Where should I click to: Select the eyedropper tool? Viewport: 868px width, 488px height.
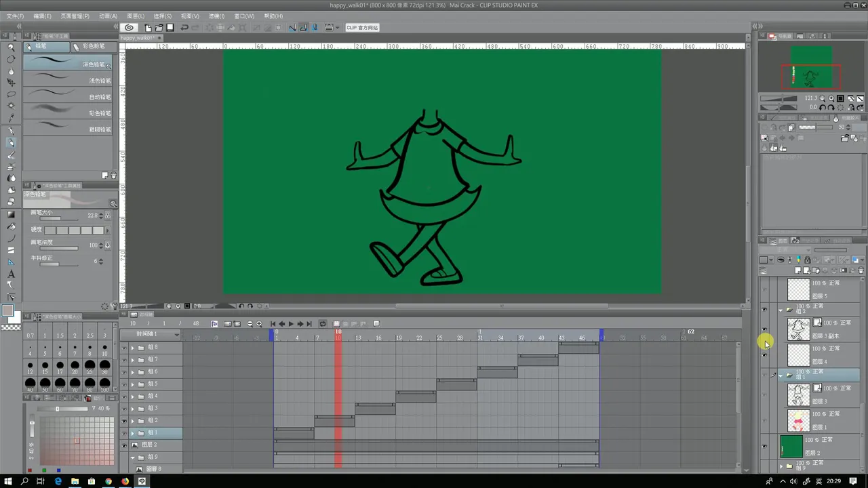(11, 118)
